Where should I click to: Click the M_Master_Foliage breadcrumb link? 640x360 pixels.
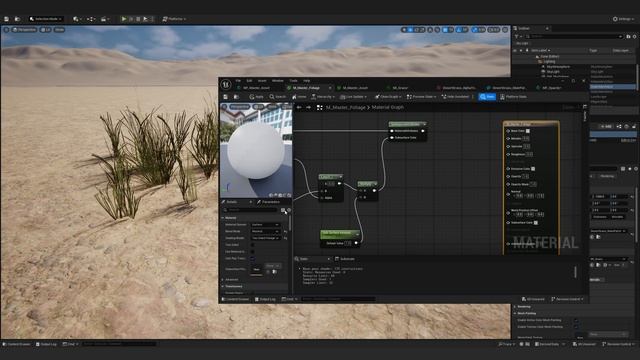tap(345, 107)
